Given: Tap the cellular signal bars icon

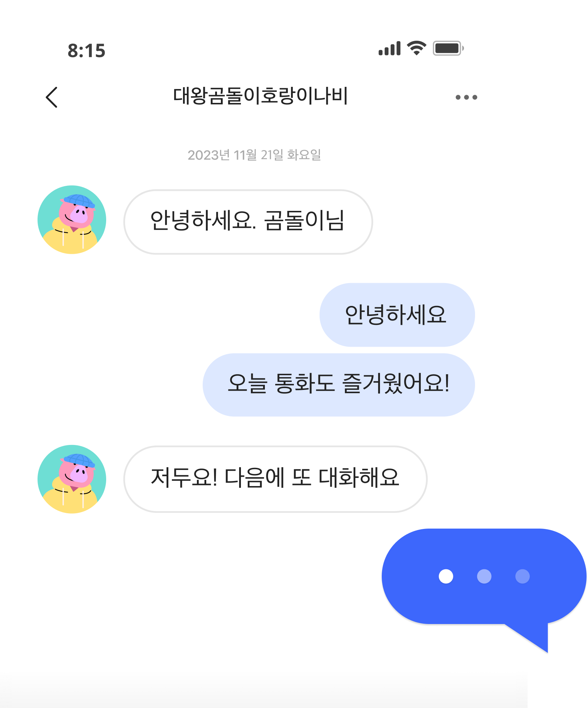Looking at the screenshot, I should (390, 49).
